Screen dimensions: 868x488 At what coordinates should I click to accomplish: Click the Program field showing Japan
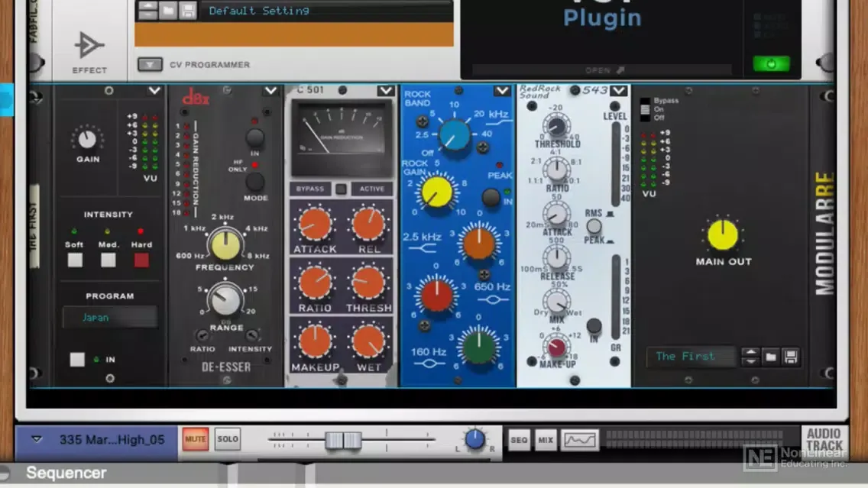pos(109,317)
